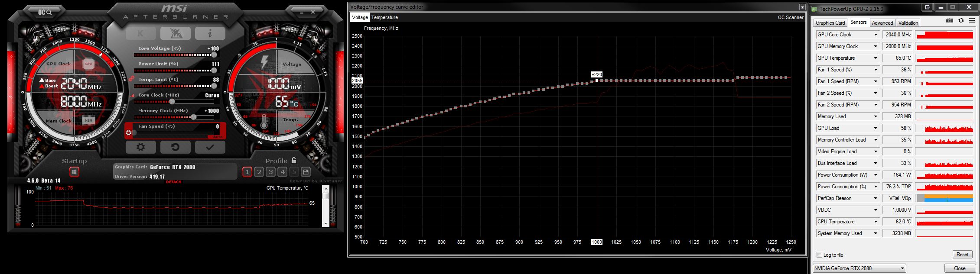Save profile with floppy disk icon

tap(306, 172)
